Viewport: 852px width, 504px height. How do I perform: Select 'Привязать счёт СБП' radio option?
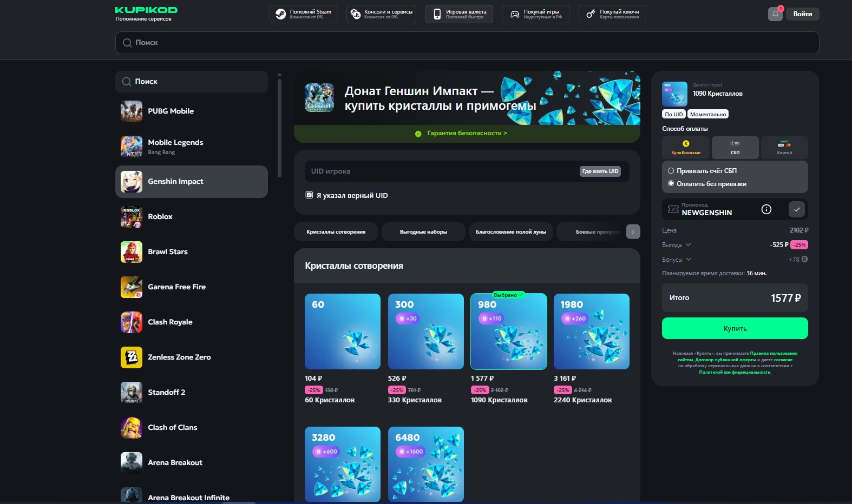tap(671, 171)
